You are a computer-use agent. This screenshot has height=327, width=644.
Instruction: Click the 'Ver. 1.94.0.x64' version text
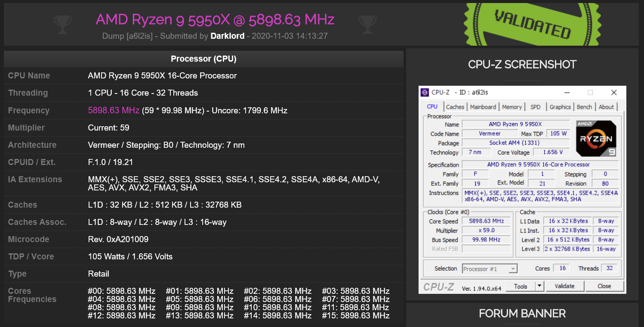(481, 288)
